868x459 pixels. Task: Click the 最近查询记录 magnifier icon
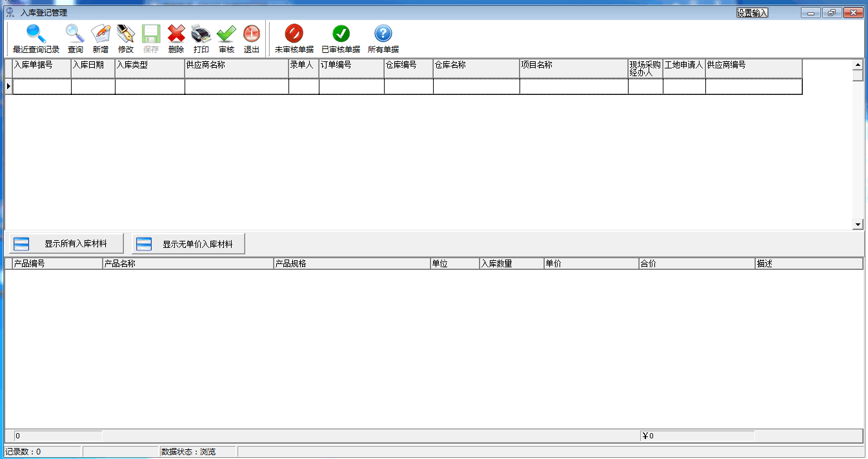tap(36, 34)
